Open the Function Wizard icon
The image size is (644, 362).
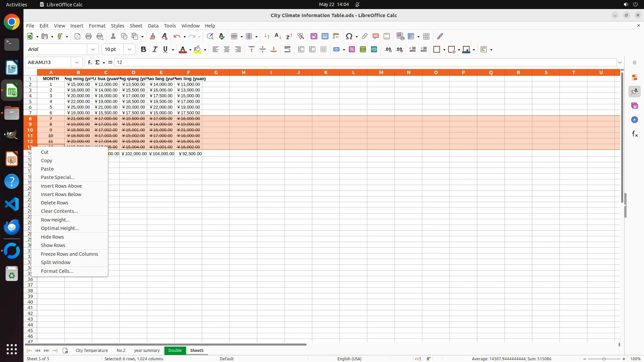coord(90,62)
